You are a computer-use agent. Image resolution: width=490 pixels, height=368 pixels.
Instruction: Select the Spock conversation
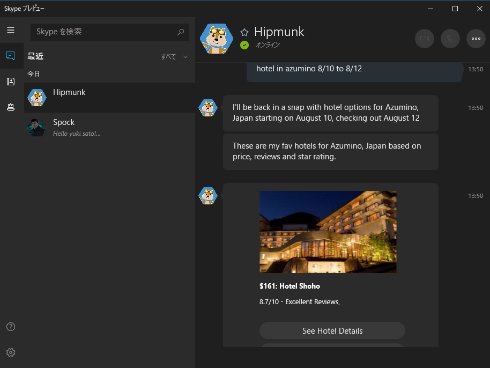(109, 127)
